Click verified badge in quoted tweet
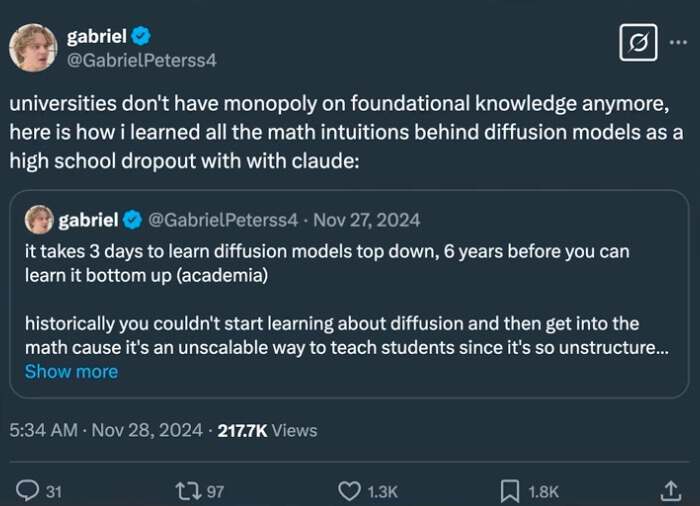 pyautogui.click(x=134, y=219)
